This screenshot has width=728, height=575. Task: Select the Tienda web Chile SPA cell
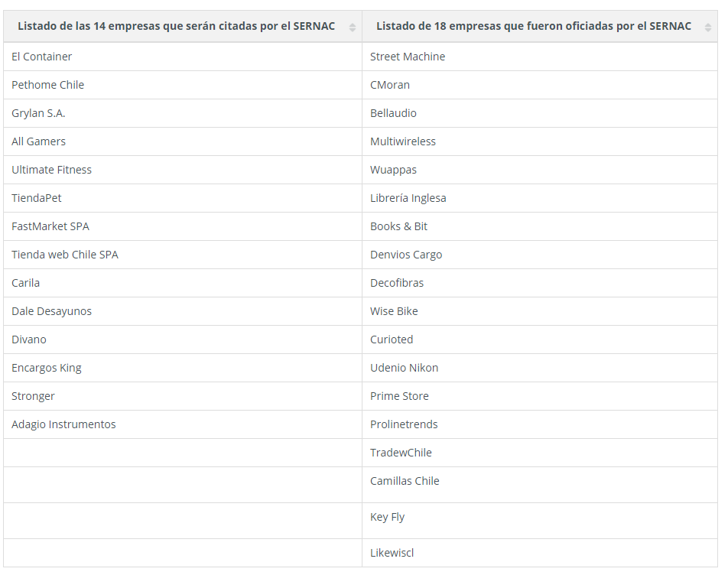[183, 255]
